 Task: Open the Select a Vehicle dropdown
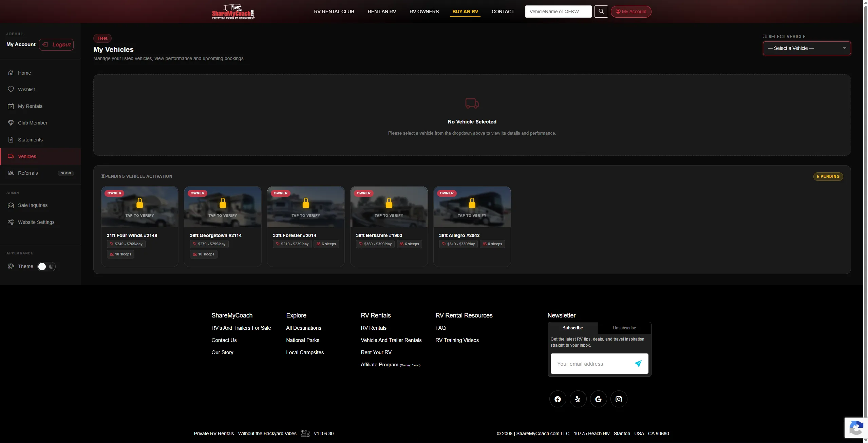[x=807, y=48]
